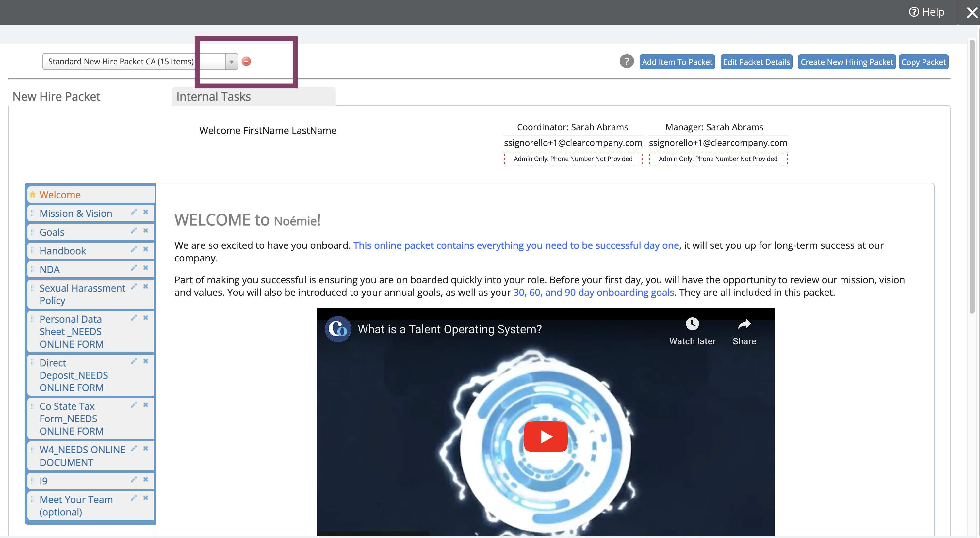
Task: Edit the I9 item with pencil icon
Action: [x=134, y=480]
